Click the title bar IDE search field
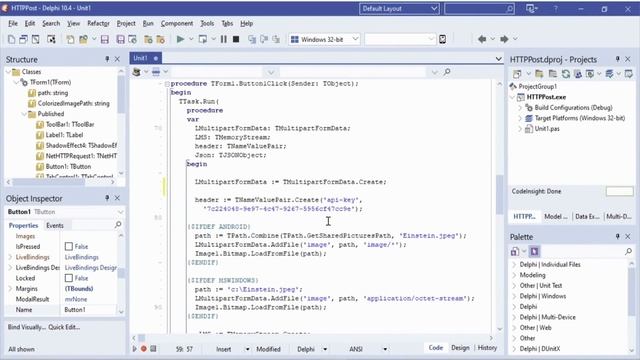 pos(479,9)
